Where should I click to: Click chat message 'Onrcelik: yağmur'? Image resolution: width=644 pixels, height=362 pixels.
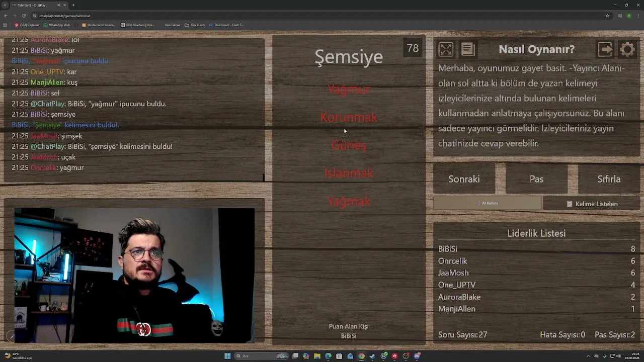47,167
